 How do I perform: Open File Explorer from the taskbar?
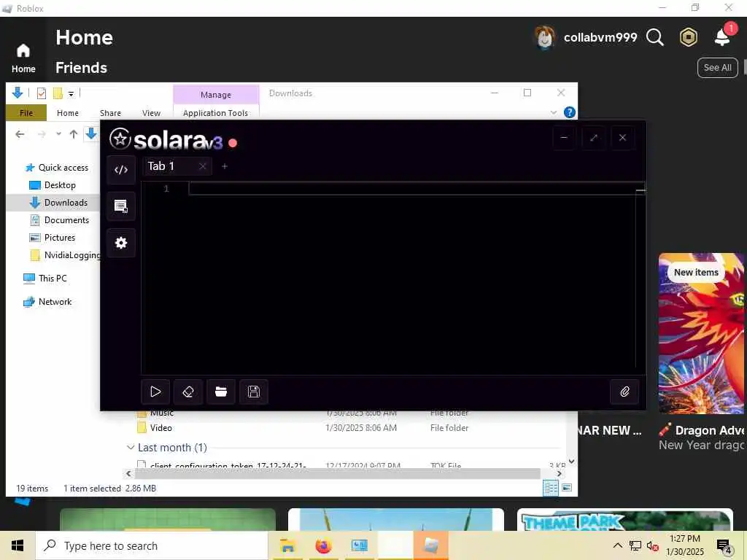[x=287, y=545]
